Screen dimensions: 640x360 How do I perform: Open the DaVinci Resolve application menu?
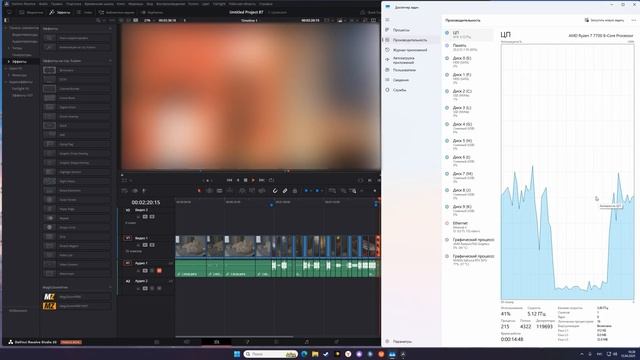23,4
